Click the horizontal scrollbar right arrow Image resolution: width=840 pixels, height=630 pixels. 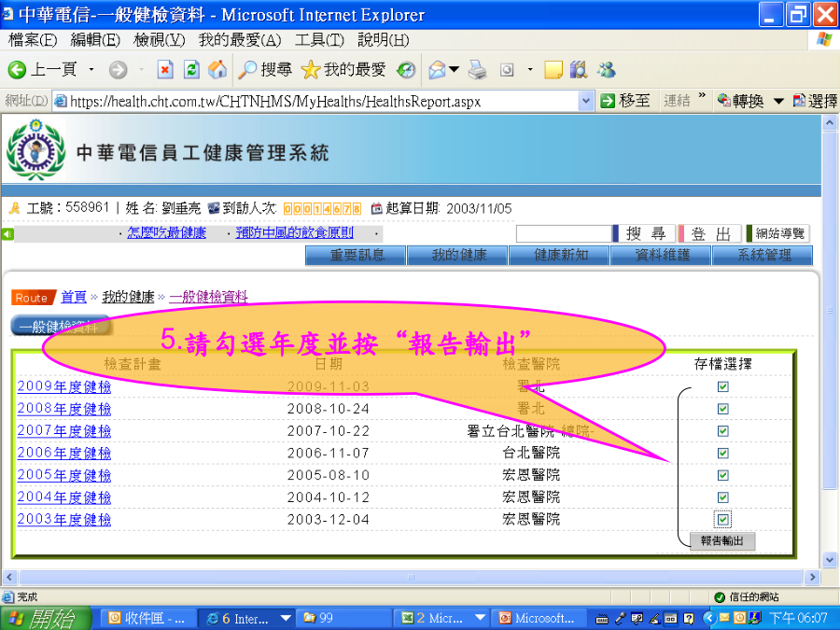812,578
